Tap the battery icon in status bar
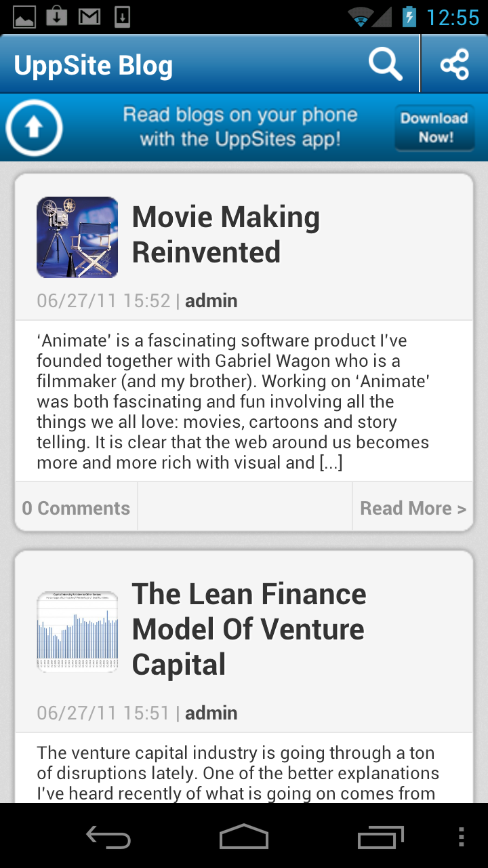The height and width of the screenshot is (868, 488). pos(409,16)
